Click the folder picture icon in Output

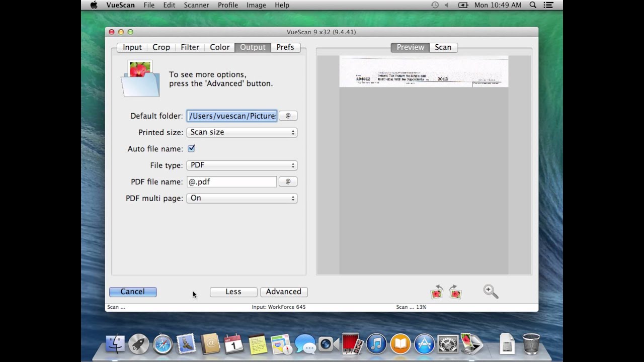141,79
